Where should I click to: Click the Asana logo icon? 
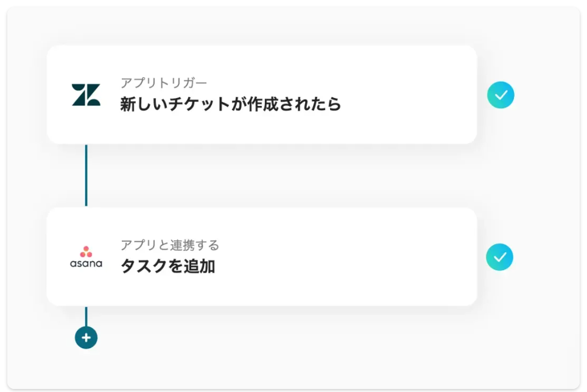86,257
